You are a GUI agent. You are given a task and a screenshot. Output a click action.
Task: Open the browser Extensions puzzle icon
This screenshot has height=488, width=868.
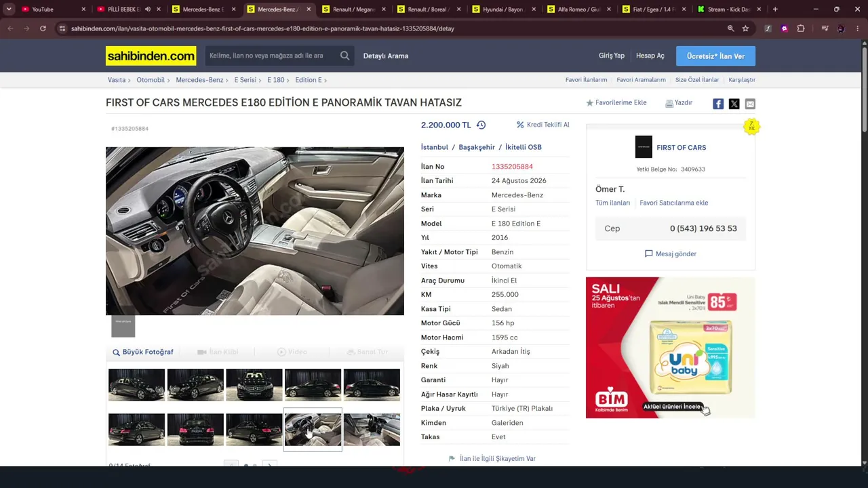[801, 28]
